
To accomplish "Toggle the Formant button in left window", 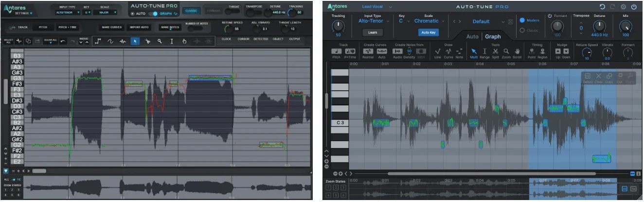I will point(214,10).
